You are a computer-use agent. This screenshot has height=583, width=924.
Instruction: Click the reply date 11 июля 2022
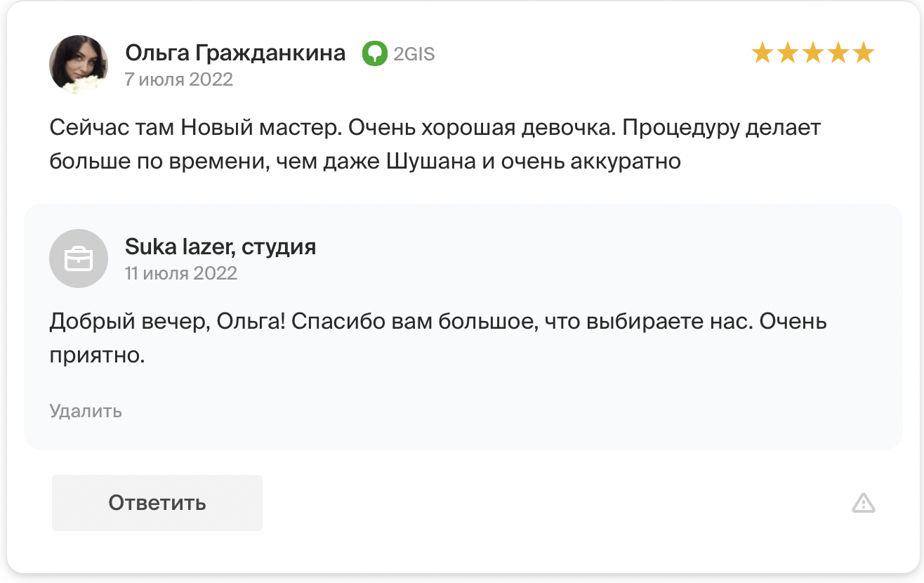click(181, 273)
